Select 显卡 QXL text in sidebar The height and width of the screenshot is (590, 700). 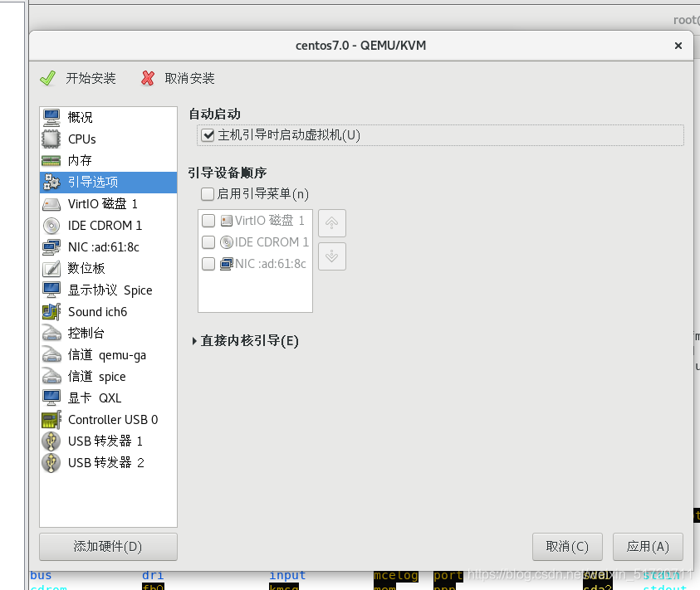pyautogui.click(x=94, y=398)
